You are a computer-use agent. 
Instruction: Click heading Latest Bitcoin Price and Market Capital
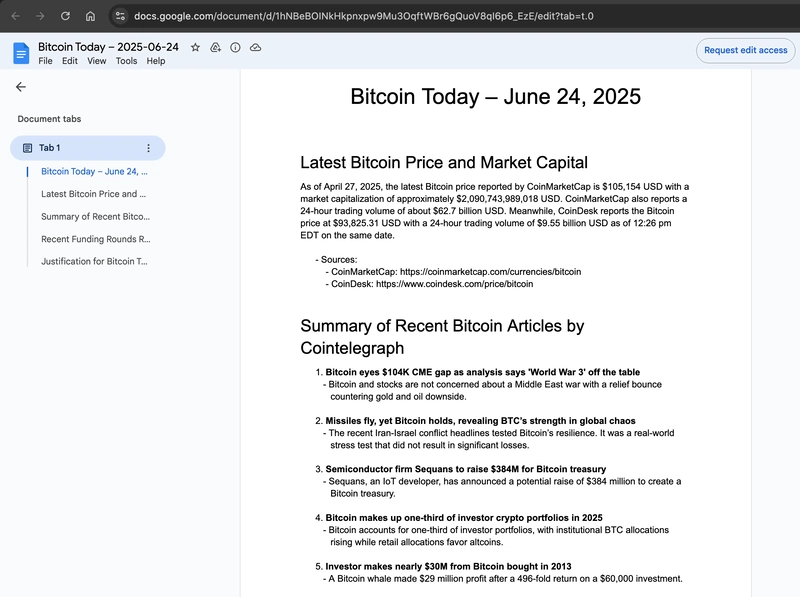[x=444, y=162]
